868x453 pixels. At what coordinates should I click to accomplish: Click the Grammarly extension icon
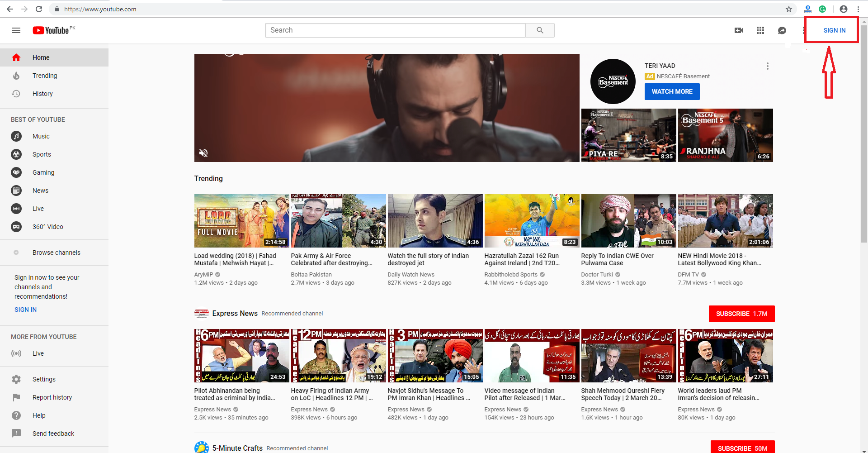[822, 9]
